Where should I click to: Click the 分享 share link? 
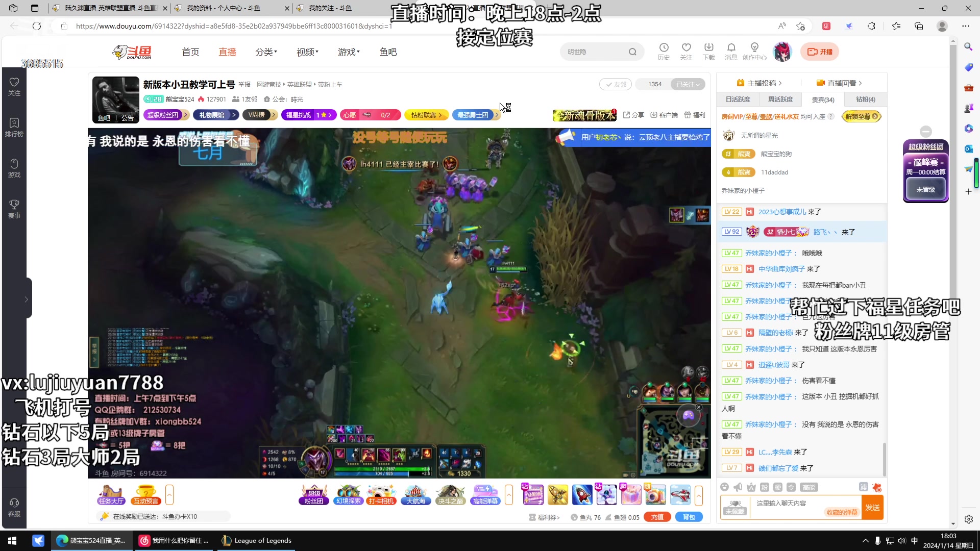click(634, 115)
